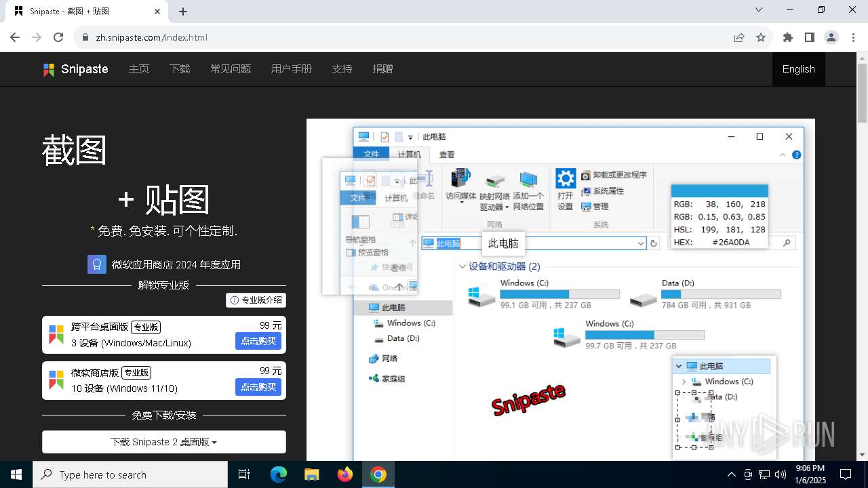Click the 微软应用商店 2024 年度应用 award icon
This screenshot has width=868, height=488.
97,264
